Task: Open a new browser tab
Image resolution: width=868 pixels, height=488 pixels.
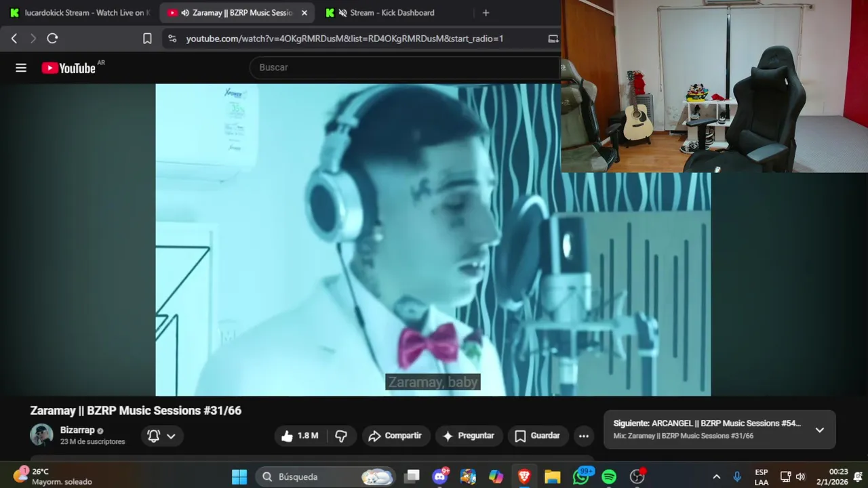Action: coord(486,13)
